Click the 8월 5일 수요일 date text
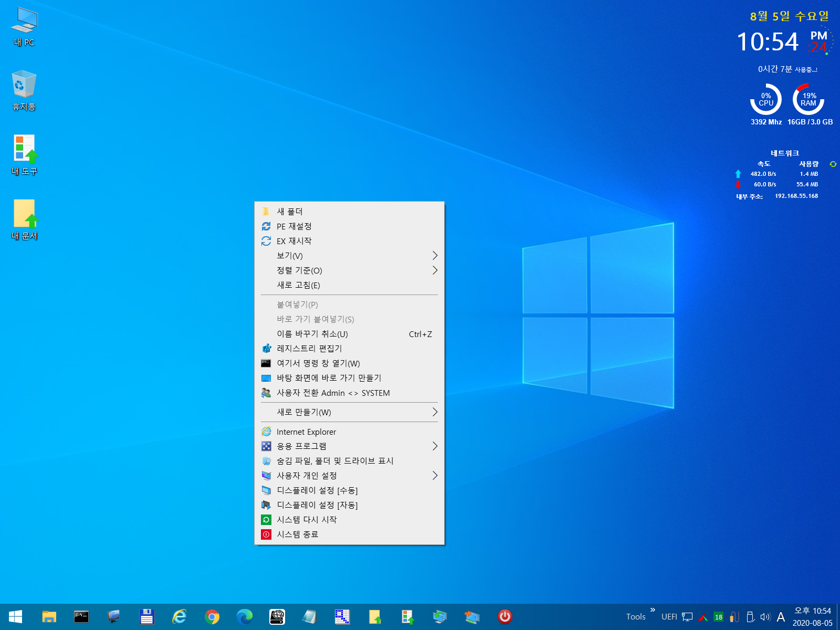This screenshot has width=840, height=630. pos(790,16)
